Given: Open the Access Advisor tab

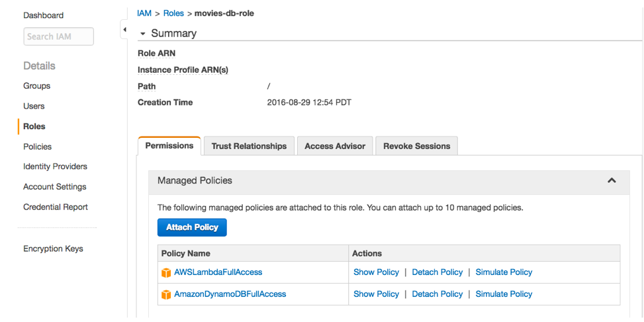Looking at the screenshot, I should (x=335, y=146).
